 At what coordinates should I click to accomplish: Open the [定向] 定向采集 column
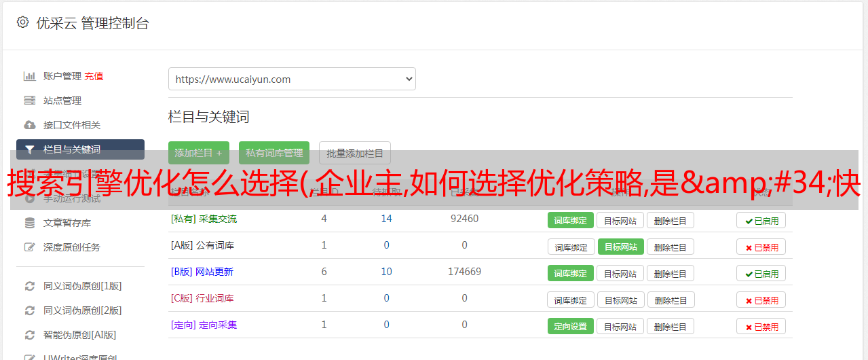tap(204, 325)
